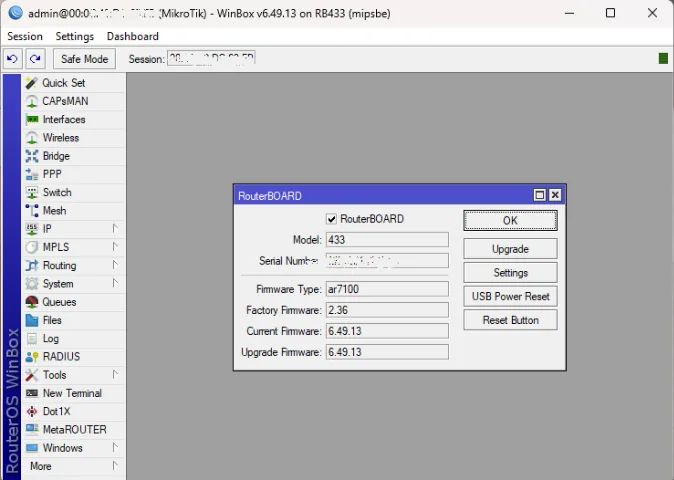The height and width of the screenshot is (480, 674).
Task: Click the Current Firmware field
Action: 387,331
